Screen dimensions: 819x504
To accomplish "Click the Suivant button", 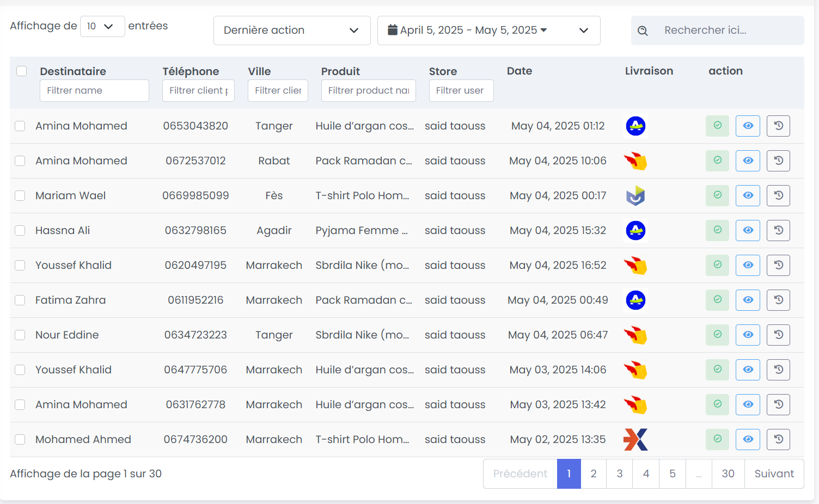I will tap(774, 474).
